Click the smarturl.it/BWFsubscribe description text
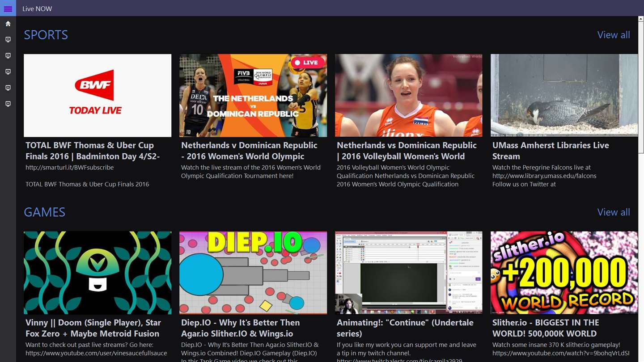This screenshot has width=644, height=362. (x=69, y=168)
